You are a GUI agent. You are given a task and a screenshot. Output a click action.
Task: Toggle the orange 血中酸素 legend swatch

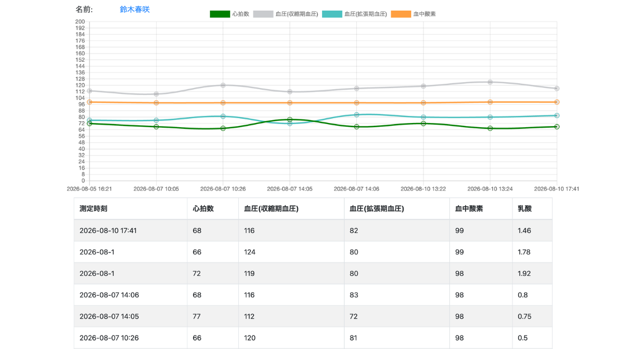pyautogui.click(x=401, y=14)
